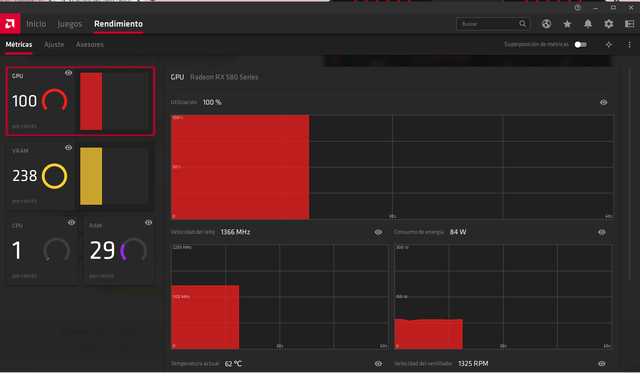640x373 pixels.
Task: Click the red GPU mini bar chart
Action: coord(91,101)
